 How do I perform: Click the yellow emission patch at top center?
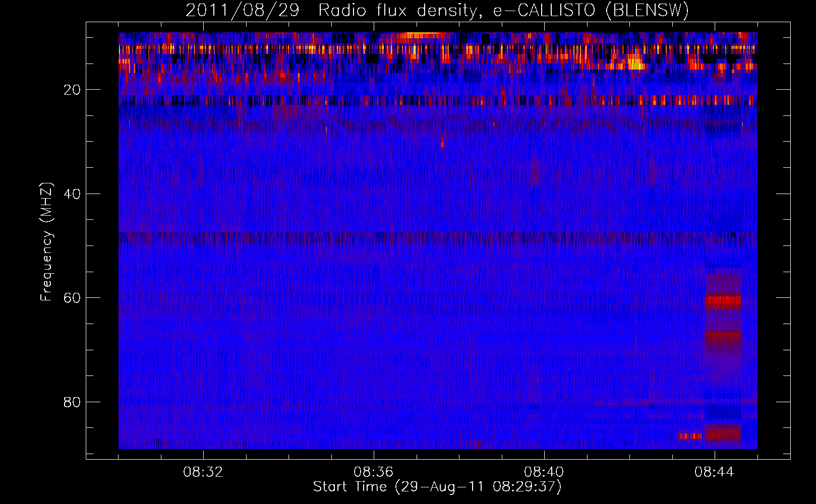click(x=423, y=36)
